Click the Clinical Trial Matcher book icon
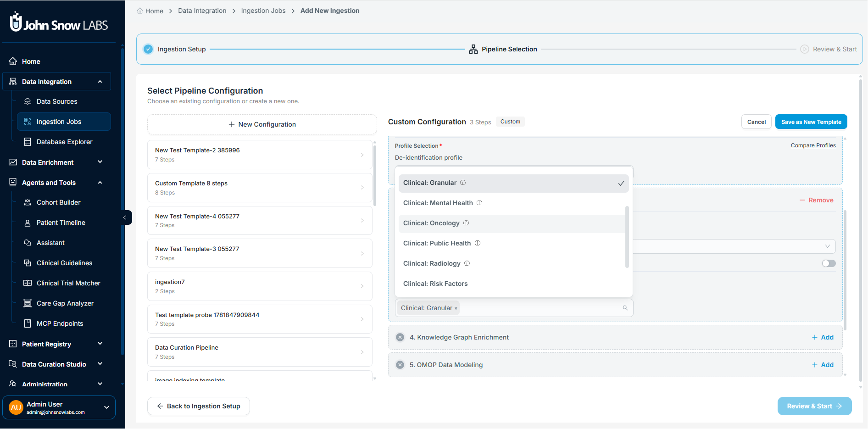Screen dimensions: 868x429 tap(28, 283)
